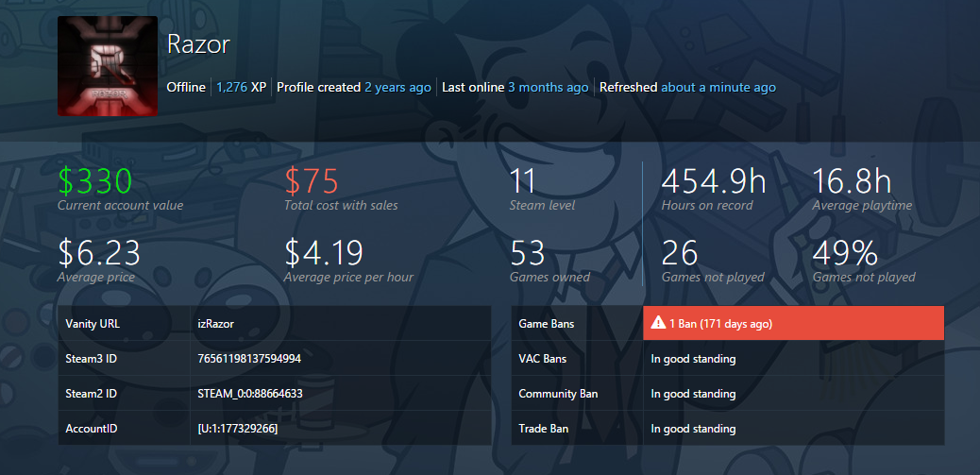The width and height of the screenshot is (980, 475).
Task: Open the Razor profile name heading
Action: 199,45
